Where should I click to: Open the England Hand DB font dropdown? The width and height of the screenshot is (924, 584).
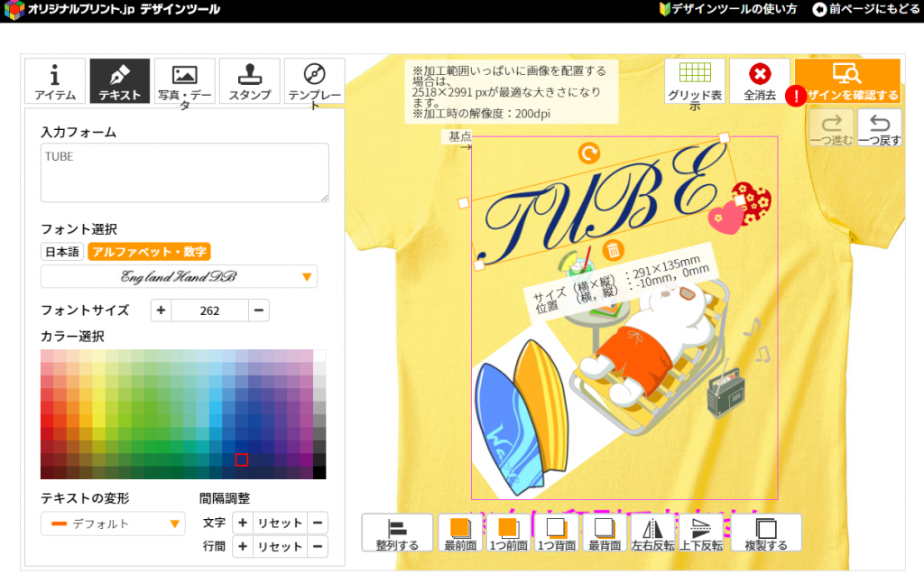tap(179, 276)
